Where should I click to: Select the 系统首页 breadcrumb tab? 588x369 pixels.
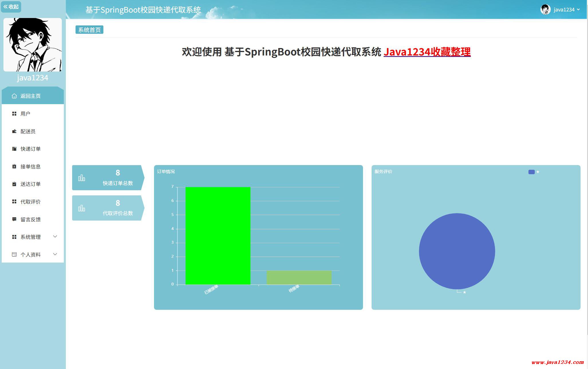coord(89,30)
